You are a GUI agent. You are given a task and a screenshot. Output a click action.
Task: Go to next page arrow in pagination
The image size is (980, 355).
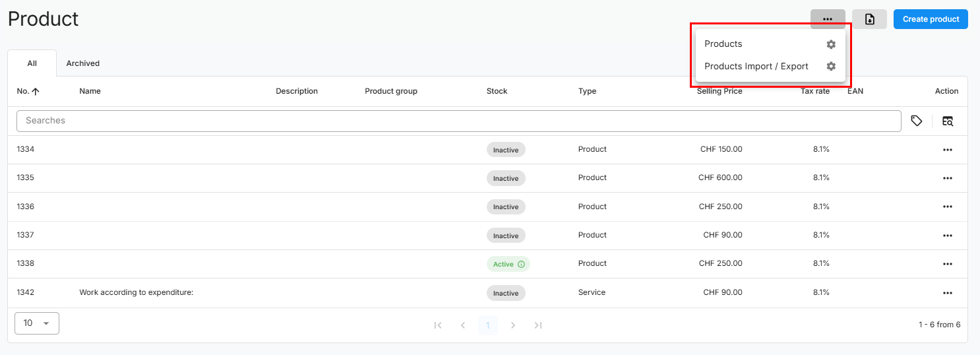coord(513,325)
